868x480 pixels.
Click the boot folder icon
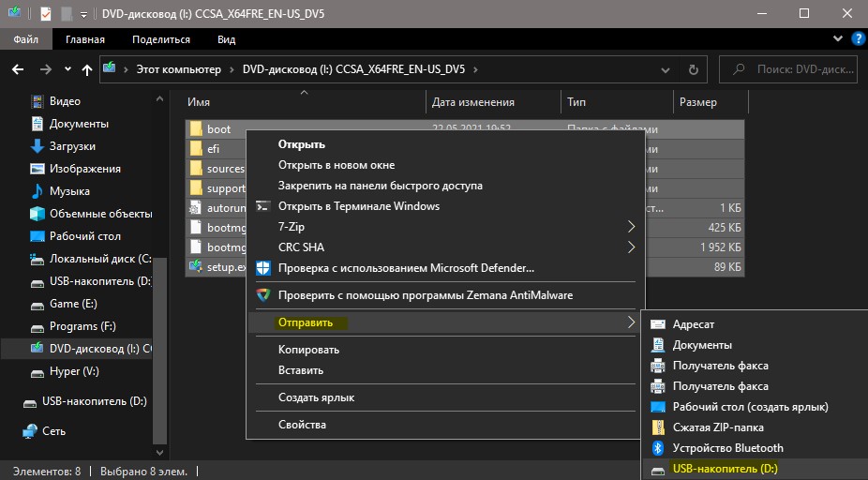point(196,129)
